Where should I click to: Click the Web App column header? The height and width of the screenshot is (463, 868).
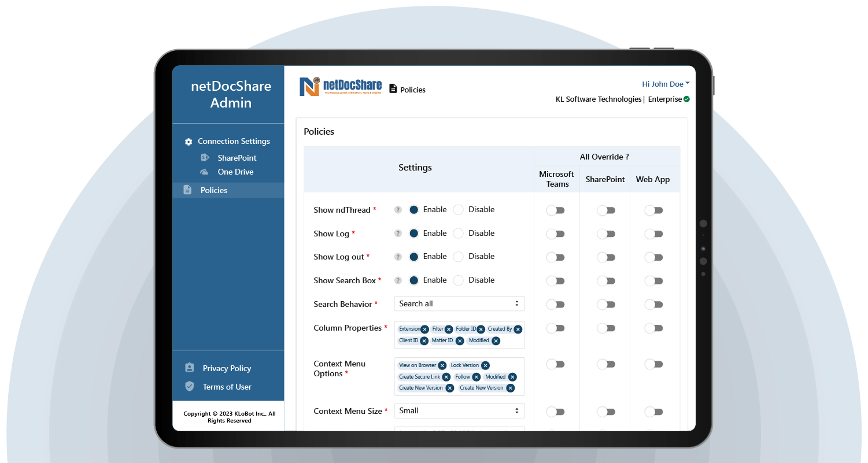tap(653, 179)
